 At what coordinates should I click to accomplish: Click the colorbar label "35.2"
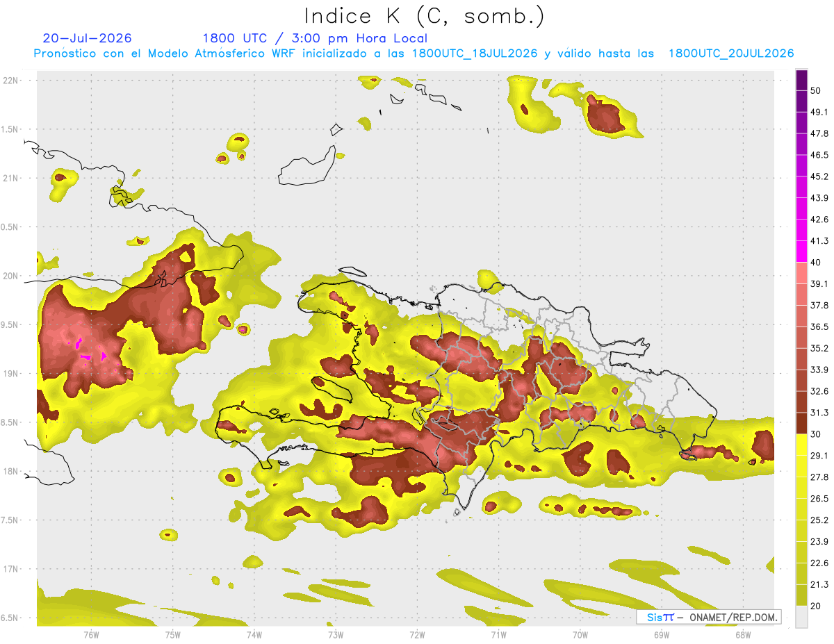click(x=819, y=348)
